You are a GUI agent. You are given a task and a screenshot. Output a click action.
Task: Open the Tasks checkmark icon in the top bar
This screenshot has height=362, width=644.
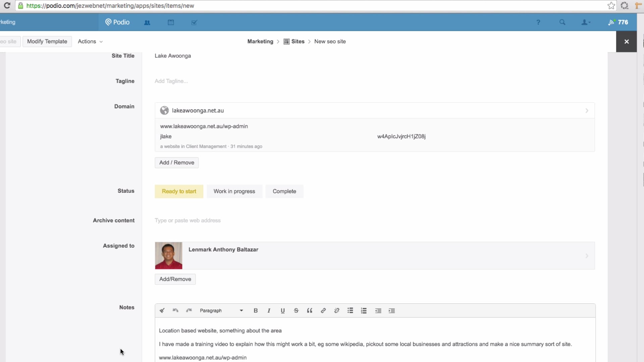click(x=194, y=22)
